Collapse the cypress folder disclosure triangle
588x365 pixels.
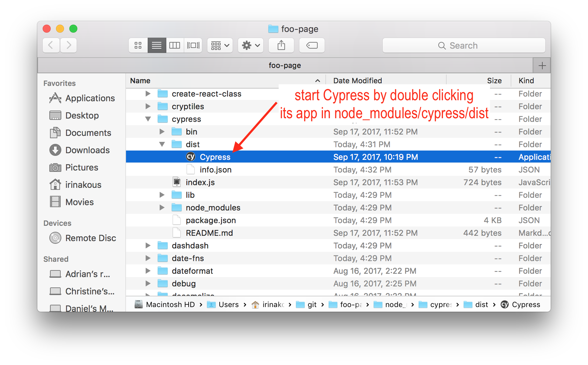[x=148, y=119]
